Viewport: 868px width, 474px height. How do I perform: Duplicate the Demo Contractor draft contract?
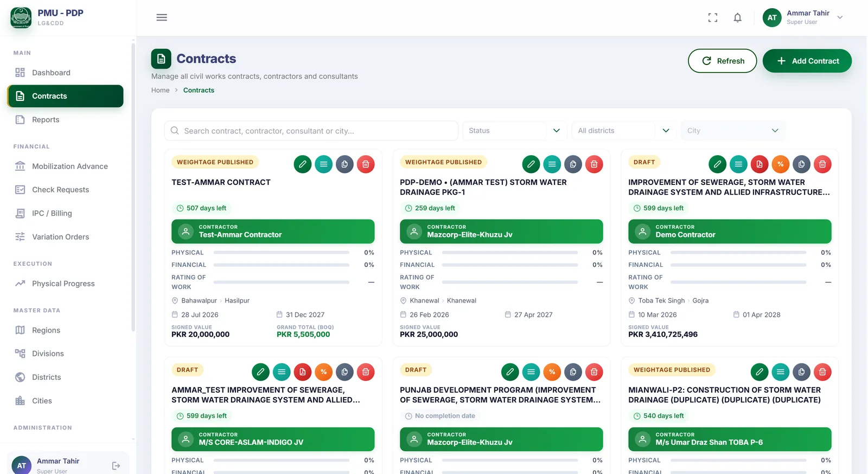801,164
